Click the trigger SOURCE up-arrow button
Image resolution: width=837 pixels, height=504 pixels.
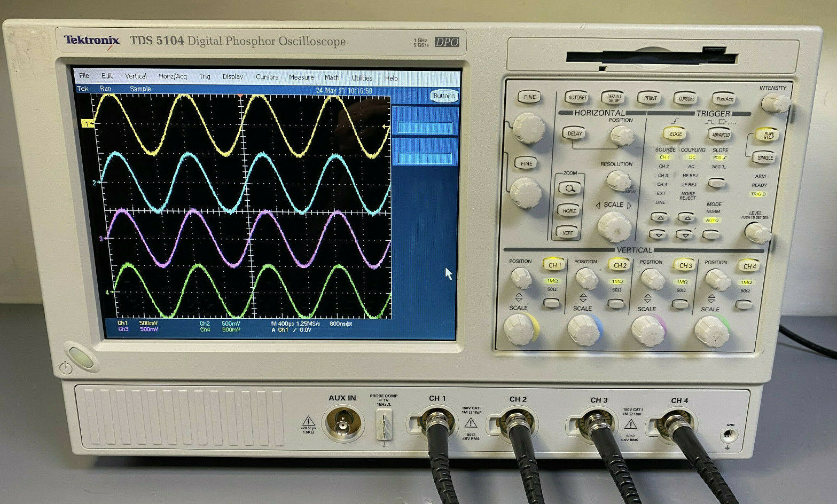660,217
